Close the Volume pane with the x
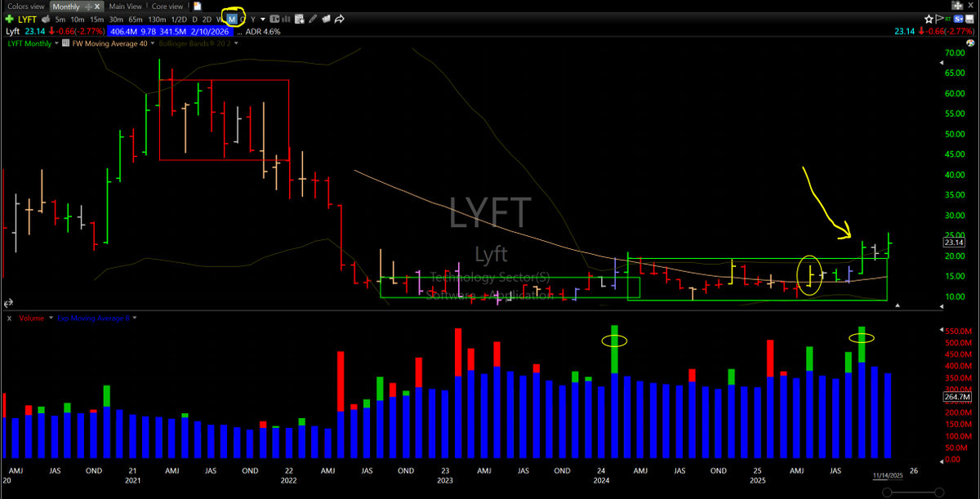The height and width of the screenshot is (499, 980). [8, 318]
